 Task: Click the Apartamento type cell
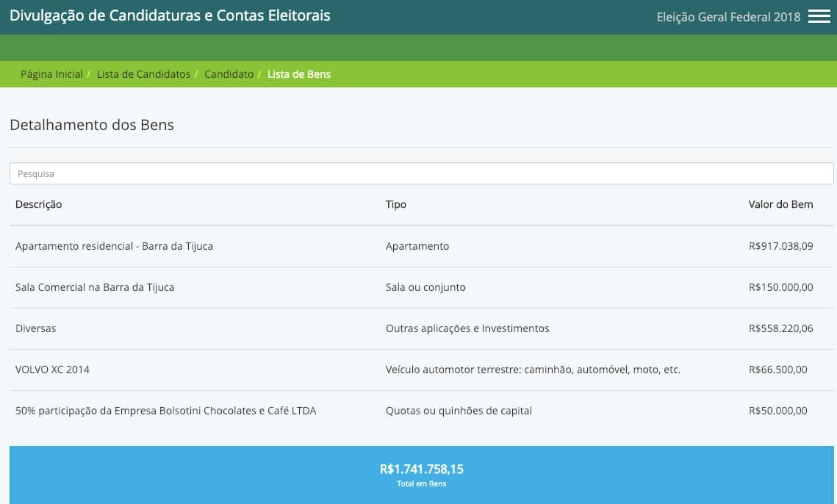point(417,246)
